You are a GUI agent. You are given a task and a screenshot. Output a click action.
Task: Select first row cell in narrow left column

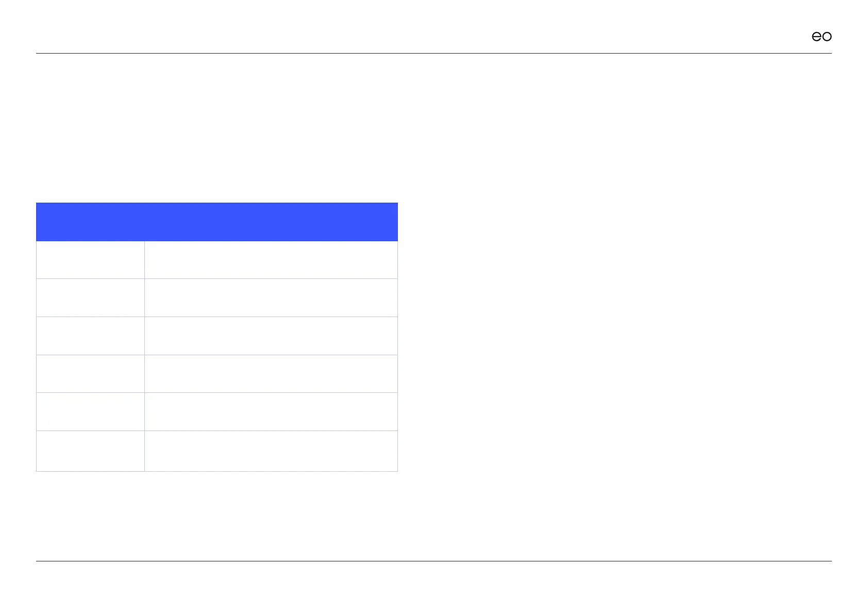90,260
